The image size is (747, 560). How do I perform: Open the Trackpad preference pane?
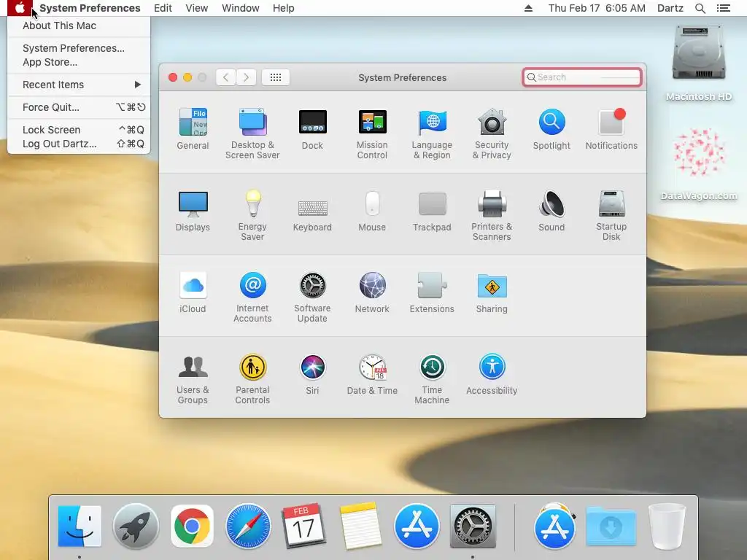(432, 211)
